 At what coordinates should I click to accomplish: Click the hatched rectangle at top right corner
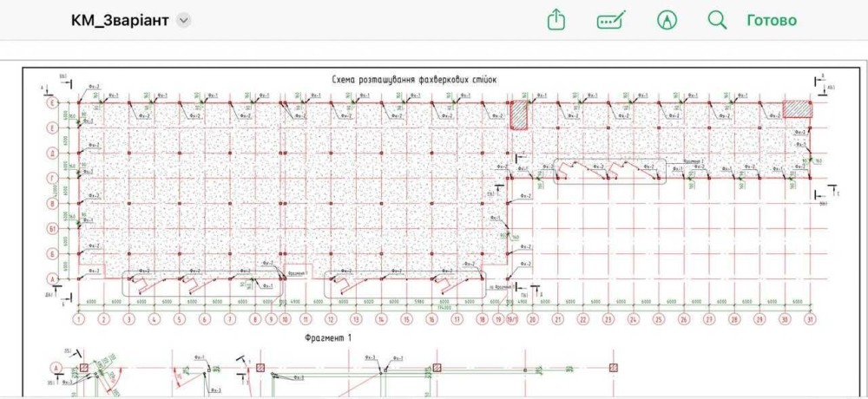click(x=797, y=109)
